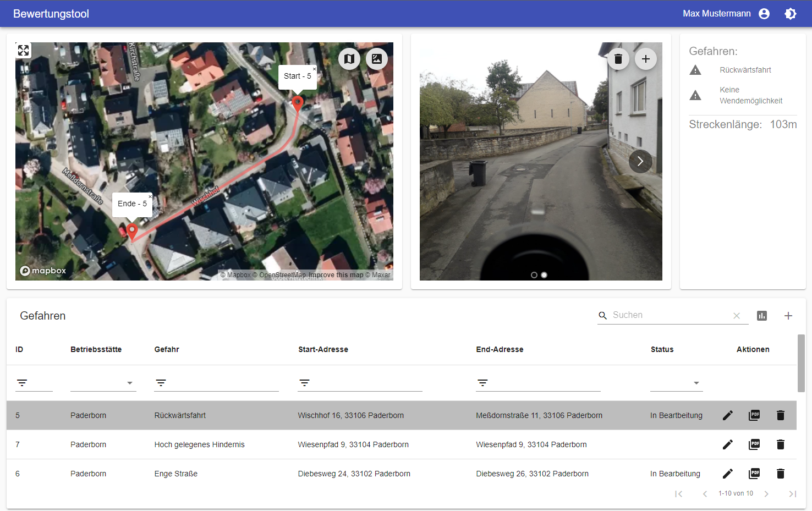
Task: Delete the Hoch gelegenes Hindernis entry
Action: 780,444
